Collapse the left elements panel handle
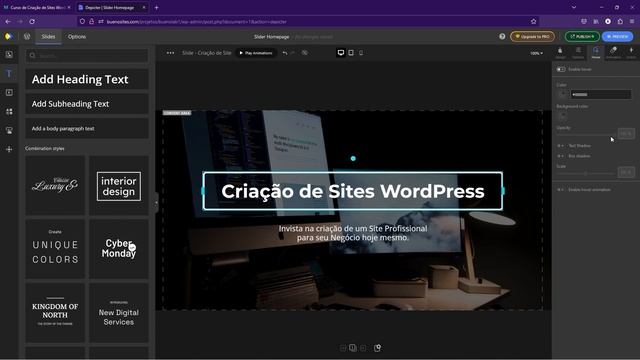Viewport: 640px width, 360px height. 156,202
